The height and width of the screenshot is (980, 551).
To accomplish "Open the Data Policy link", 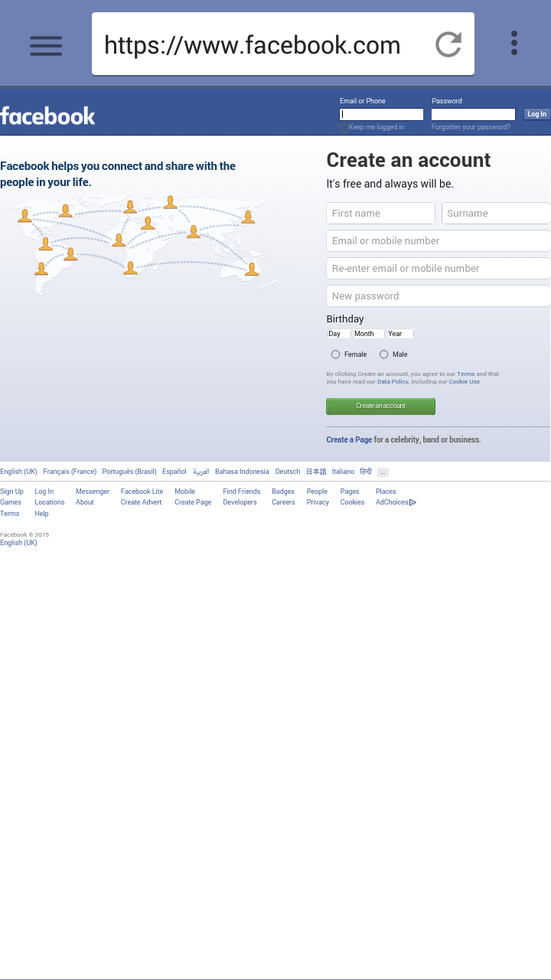I will (393, 381).
